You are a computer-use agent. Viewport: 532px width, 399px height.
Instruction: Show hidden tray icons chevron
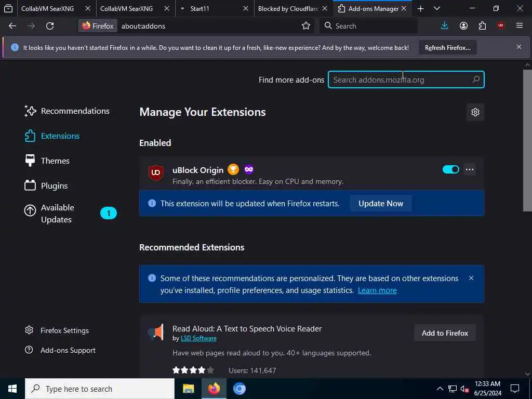pyautogui.click(x=440, y=389)
